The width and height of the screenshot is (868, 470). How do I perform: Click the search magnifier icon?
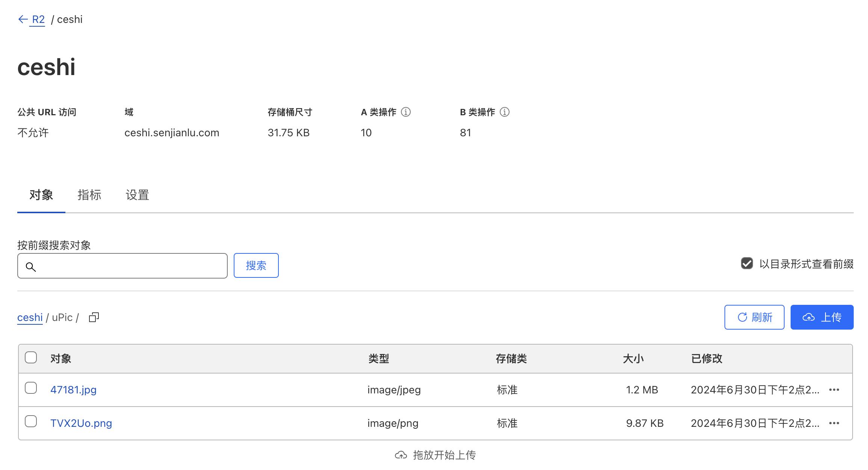pos(31,267)
